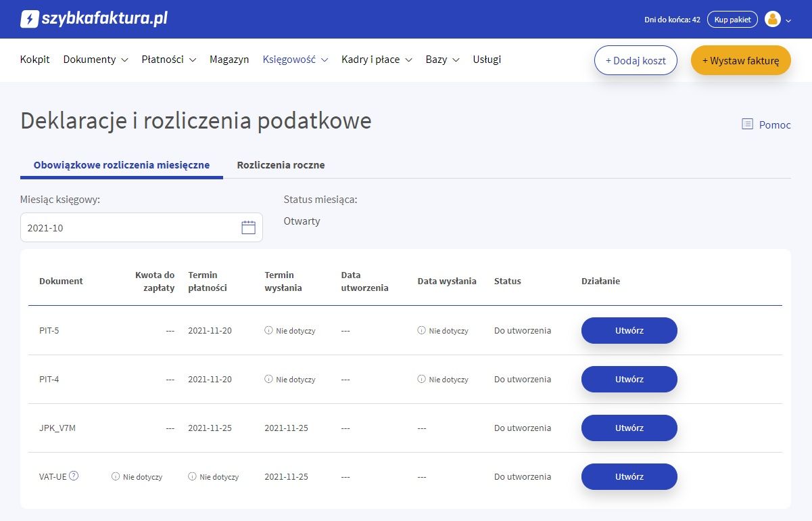Click VAT-UE Termin wysłania 2021-11-25
The width and height of the screenshot is (812, 521).
tap(286, 477)
